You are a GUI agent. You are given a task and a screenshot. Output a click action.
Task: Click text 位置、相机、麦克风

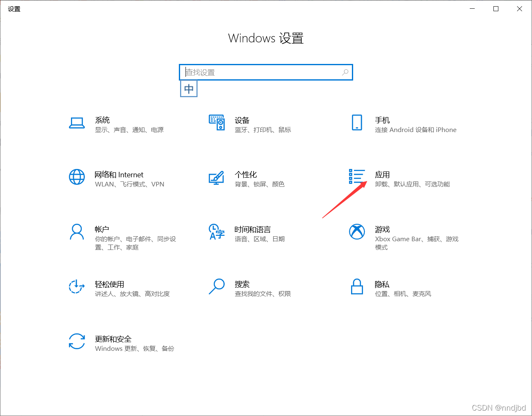point(403,294)
